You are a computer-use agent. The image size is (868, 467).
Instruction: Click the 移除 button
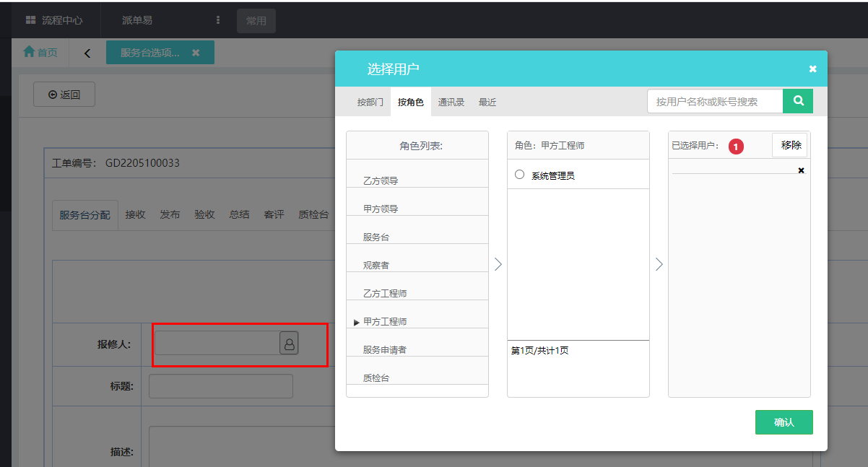[x=790, y=145]
